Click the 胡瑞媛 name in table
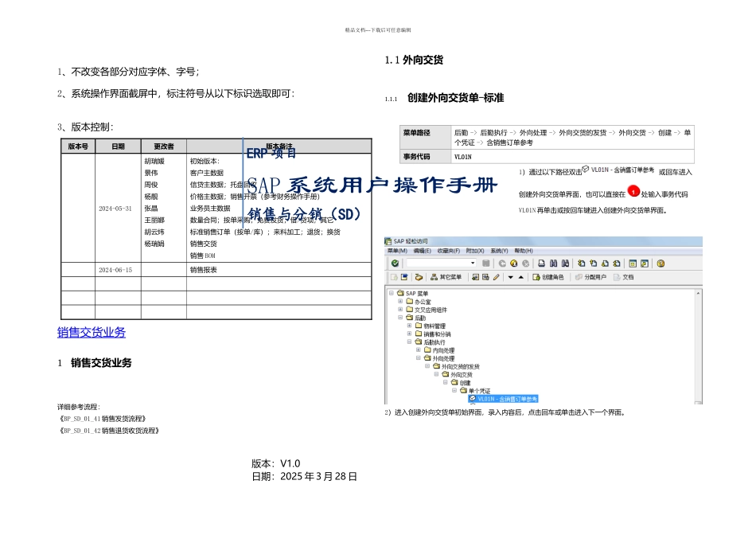Screen dimensions: 756x535 coord(154,161)
